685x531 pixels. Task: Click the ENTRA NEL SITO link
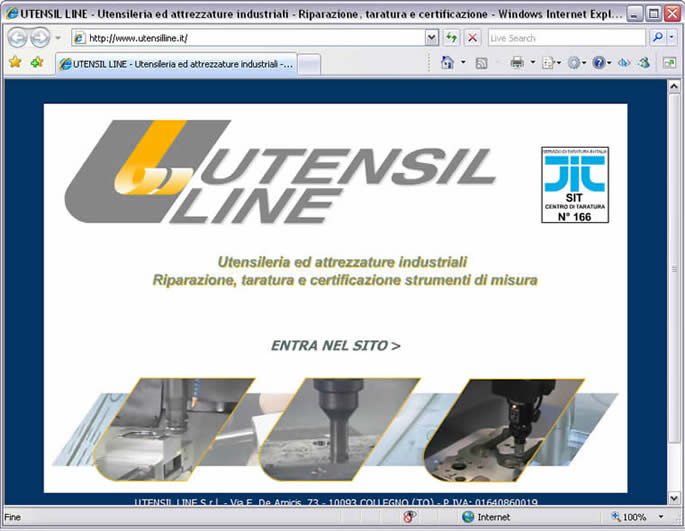click(335, 346)
